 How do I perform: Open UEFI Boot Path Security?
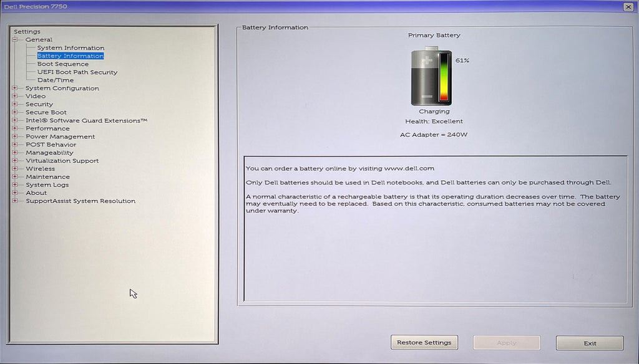point(77,72)
